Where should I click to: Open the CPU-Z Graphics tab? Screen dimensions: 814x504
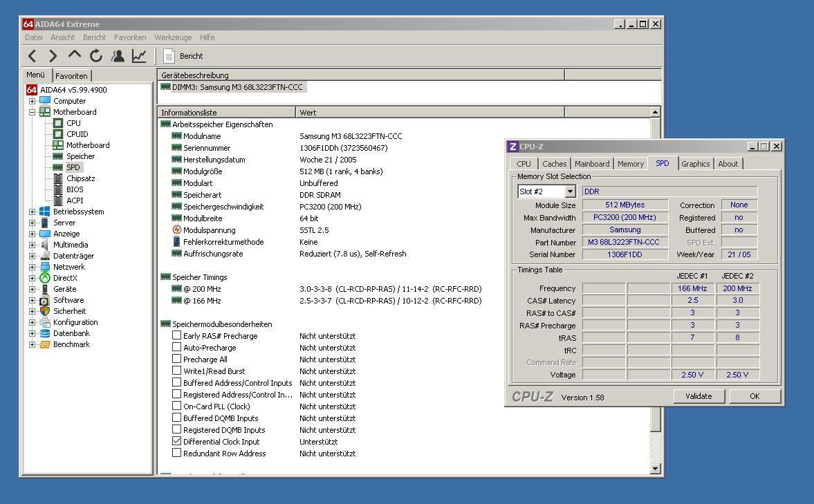point(695,164)
